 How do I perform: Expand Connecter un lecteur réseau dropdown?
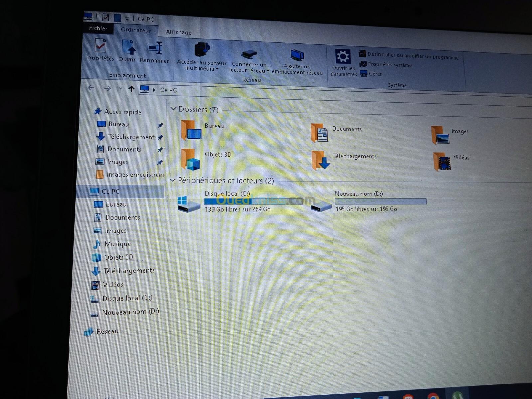click(268, 71)
